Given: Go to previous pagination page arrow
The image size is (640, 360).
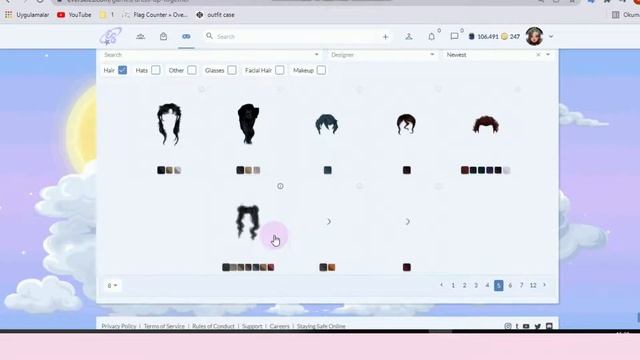Looking at the screenshot, I should point(442,285).
